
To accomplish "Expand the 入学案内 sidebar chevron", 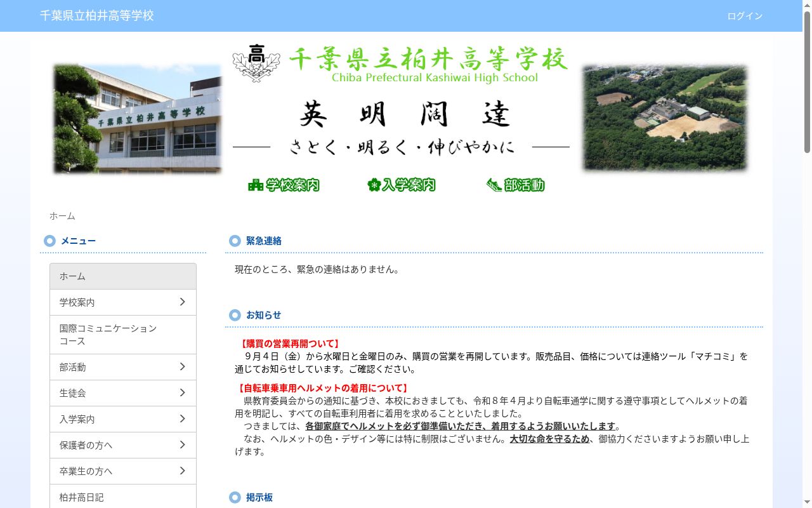I will (182, 418).
